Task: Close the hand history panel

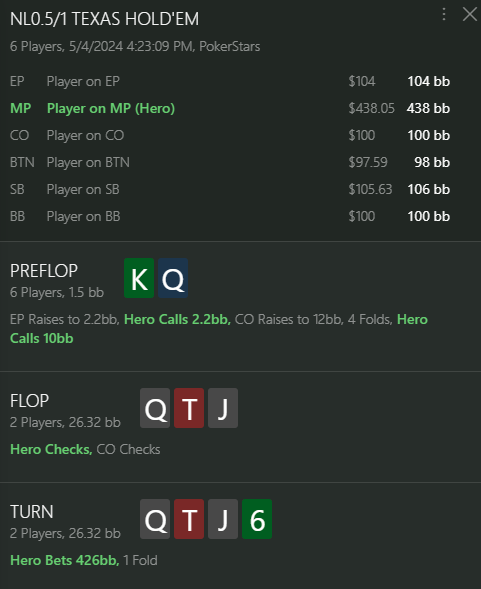Action: tap(470, 14)
